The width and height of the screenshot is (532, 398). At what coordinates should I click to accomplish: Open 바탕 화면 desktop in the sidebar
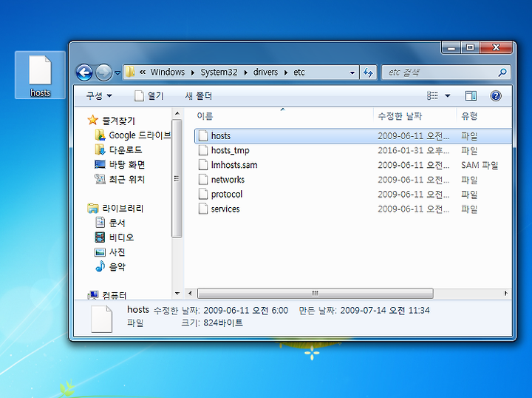point(127,165)
